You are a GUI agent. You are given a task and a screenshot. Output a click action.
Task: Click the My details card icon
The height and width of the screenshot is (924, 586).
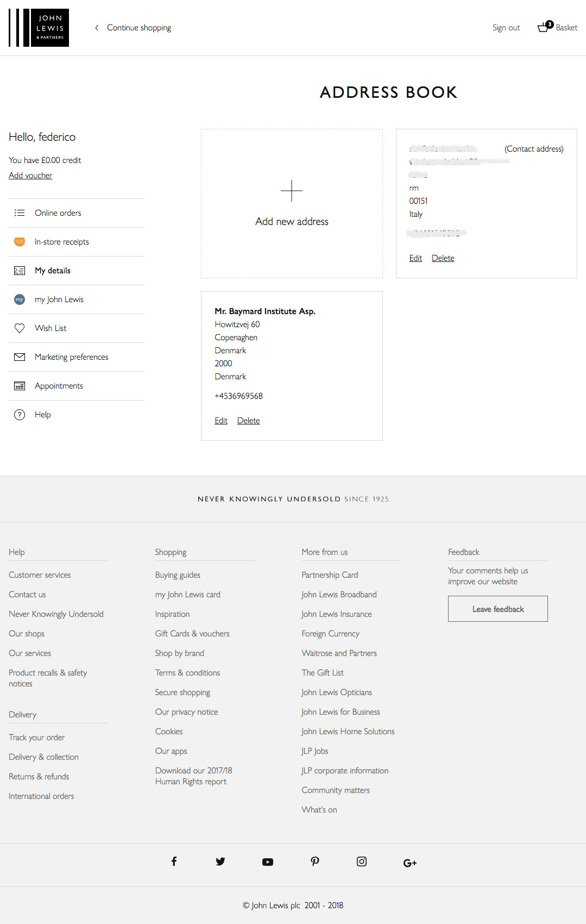click(20, 271)
